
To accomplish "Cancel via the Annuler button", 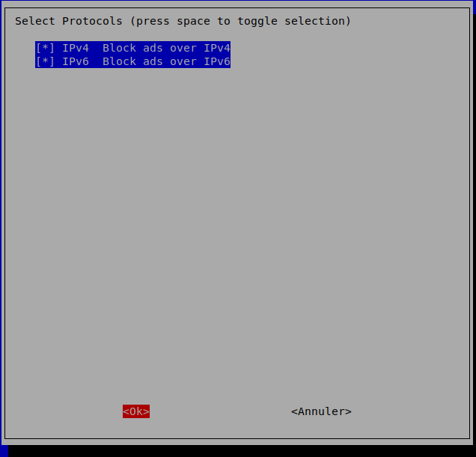I will pos(321,411).
